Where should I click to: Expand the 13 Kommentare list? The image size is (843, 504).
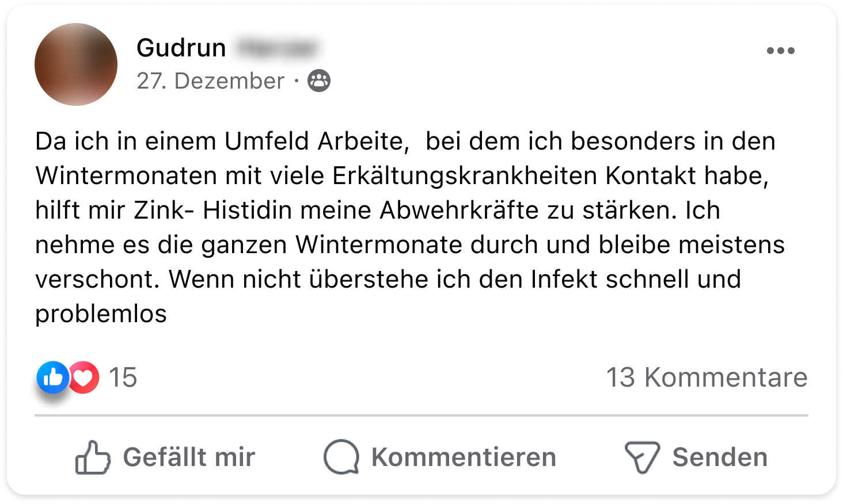click(x=707, y=377)
